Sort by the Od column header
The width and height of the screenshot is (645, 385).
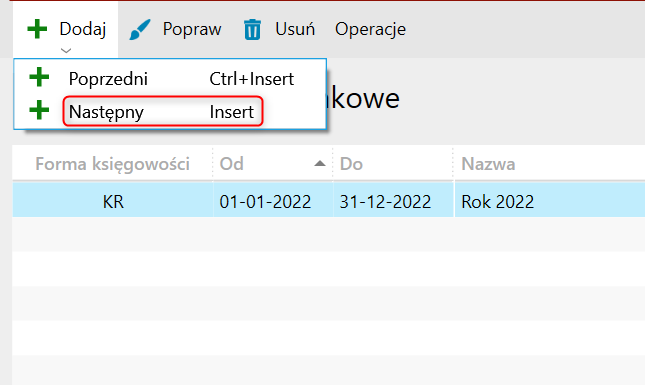tap(273, 164)
